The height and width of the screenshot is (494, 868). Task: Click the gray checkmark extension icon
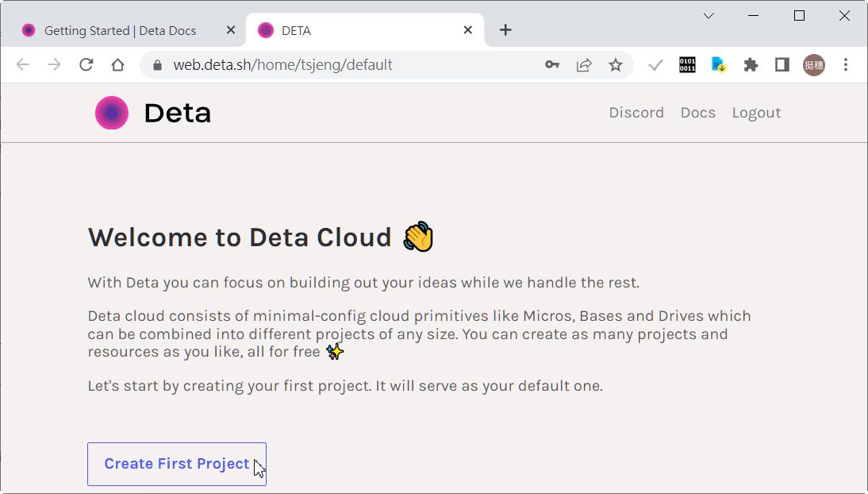point(655,65)
